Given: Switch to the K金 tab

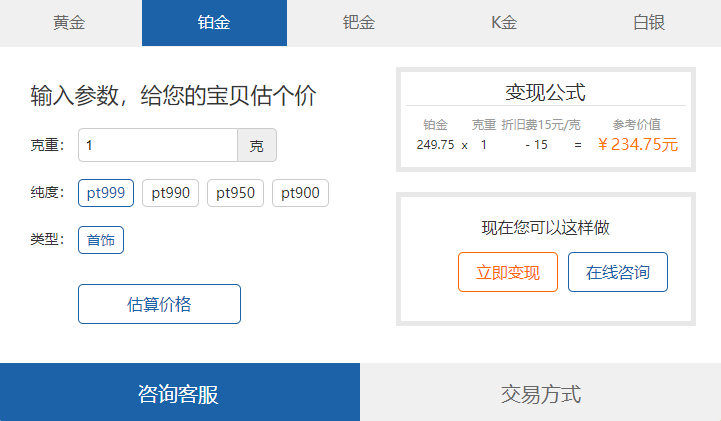Looking at the screenshot, I should 504,23.
